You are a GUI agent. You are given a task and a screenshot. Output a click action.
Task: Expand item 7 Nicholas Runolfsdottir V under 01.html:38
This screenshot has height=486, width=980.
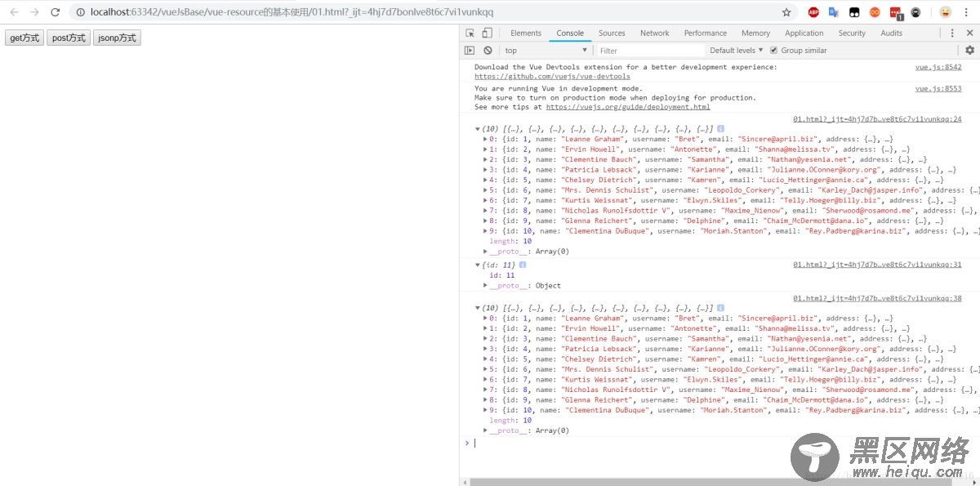tap(485, 390)
